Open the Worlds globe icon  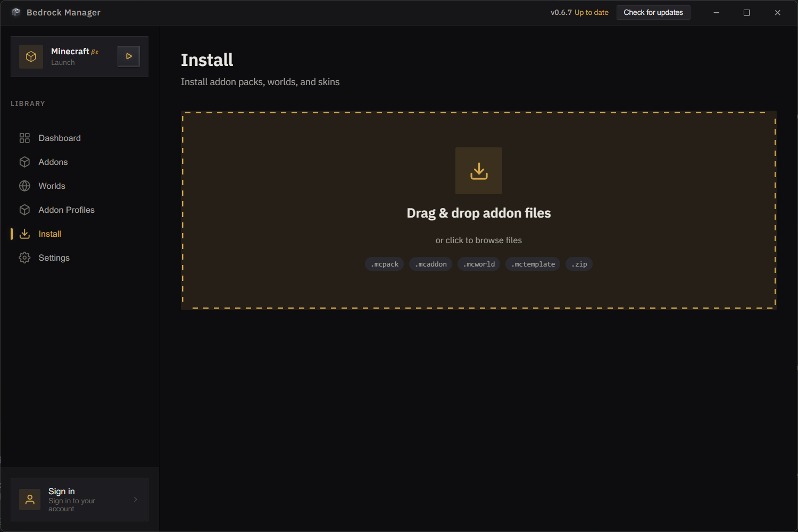(24, 186)
